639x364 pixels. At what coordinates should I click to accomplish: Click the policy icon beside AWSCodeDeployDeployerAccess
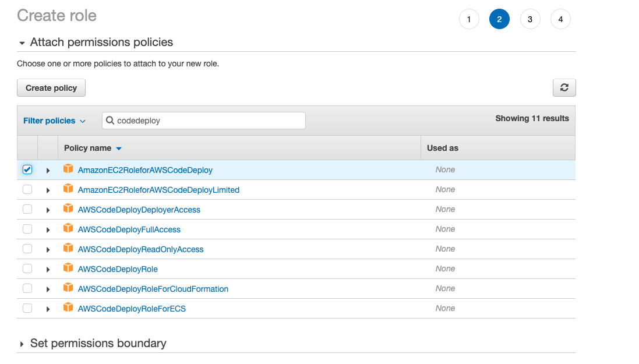[x=68, y=209]
